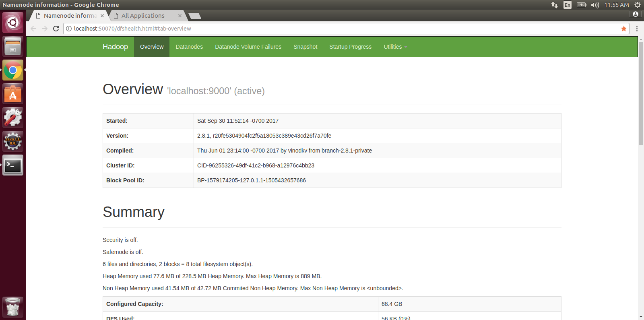The image size is (644, 320).
Task: Click the 'Compiled:' row label
Action: (x=120, y=151)
